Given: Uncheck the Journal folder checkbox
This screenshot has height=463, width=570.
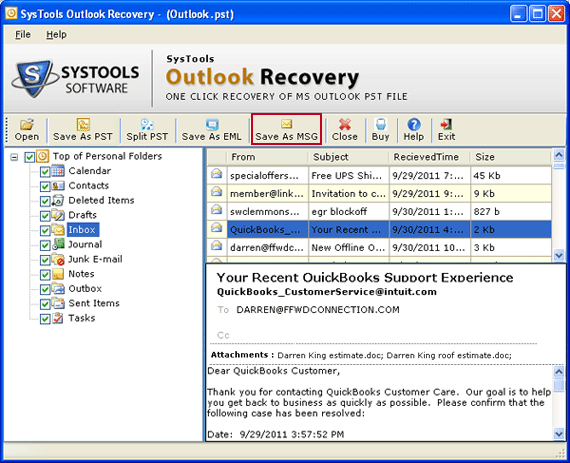Looking at the screenshot, I should (45, 245).
